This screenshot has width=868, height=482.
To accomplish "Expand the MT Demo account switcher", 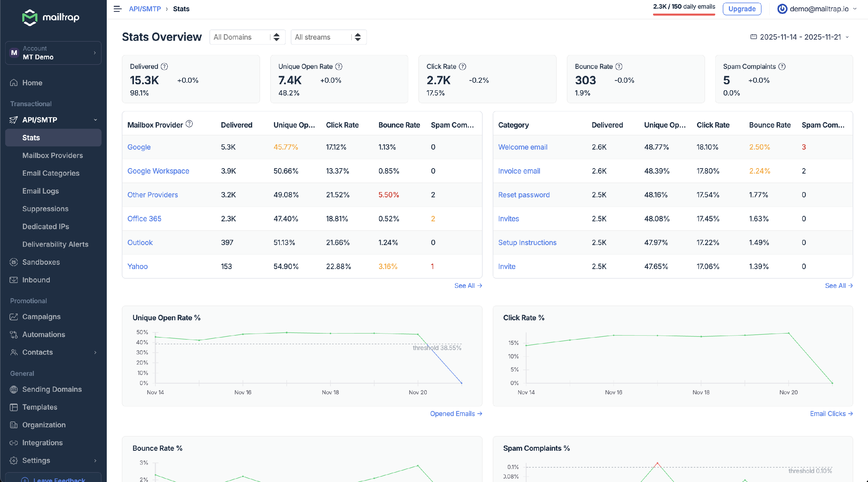I will (x=53, y=53).
